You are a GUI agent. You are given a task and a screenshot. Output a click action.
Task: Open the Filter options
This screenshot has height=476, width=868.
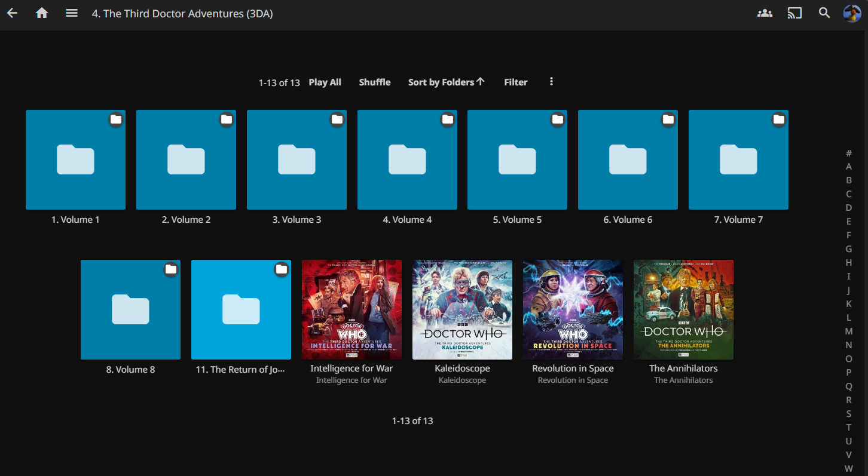515,82
